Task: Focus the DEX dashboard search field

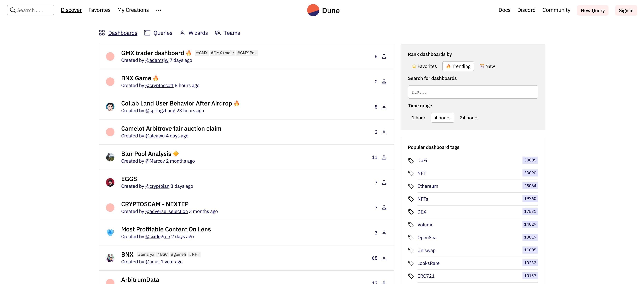Action: tap(473, 92)
